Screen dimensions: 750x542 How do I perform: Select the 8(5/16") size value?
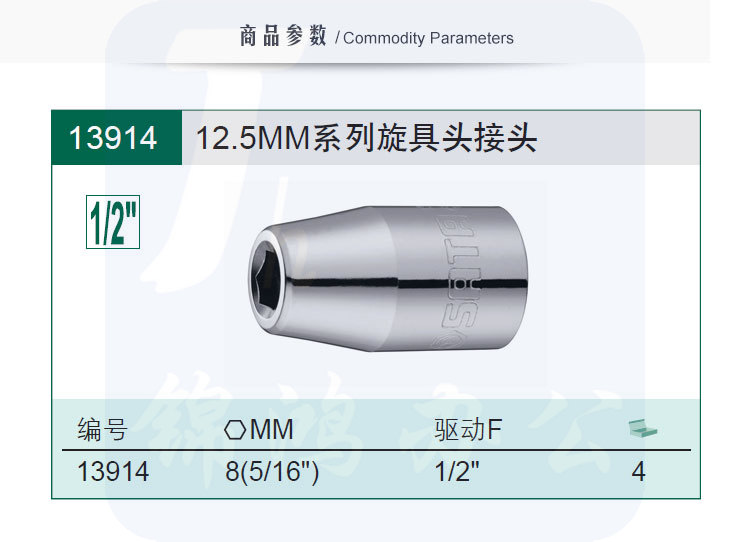[x=272, y=471]
